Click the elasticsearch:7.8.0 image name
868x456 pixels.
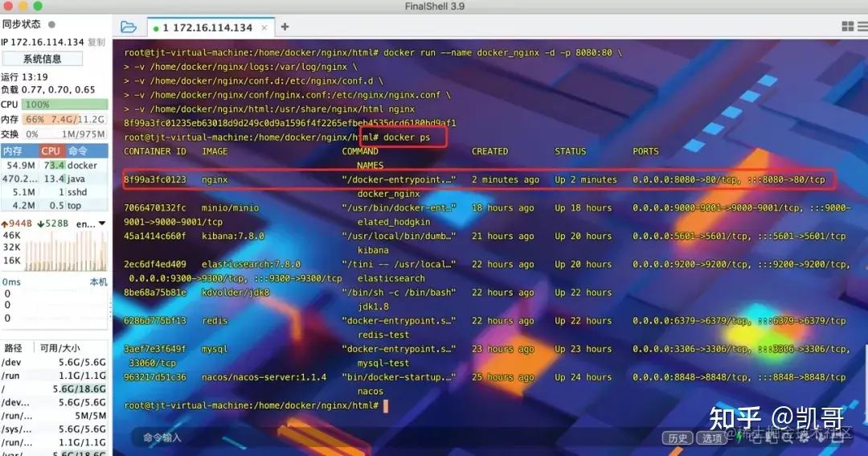[x=252, y=265]
